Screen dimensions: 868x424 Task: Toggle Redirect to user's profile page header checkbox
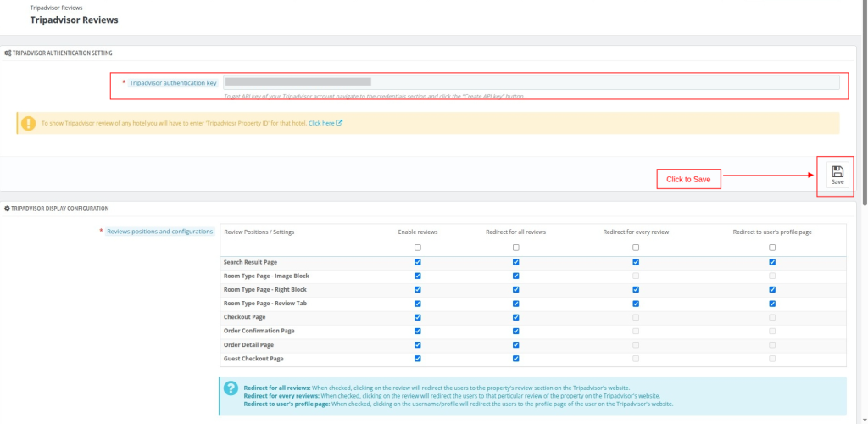772,248
